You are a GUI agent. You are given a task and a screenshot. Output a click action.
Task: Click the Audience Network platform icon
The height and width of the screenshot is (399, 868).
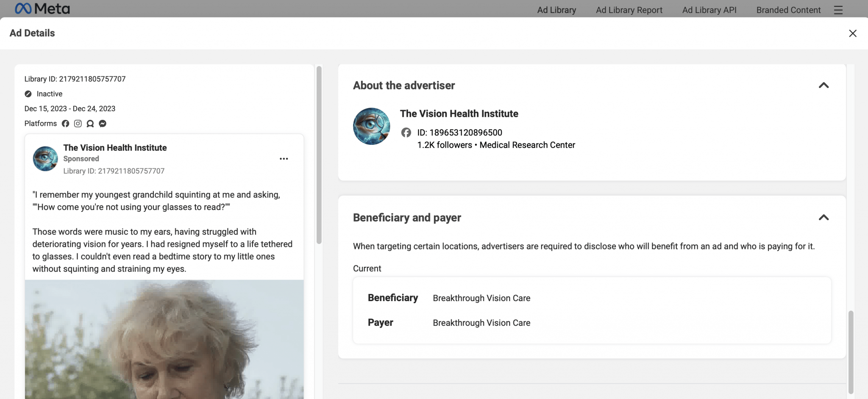pyautogui.click(x=90, y=124)
